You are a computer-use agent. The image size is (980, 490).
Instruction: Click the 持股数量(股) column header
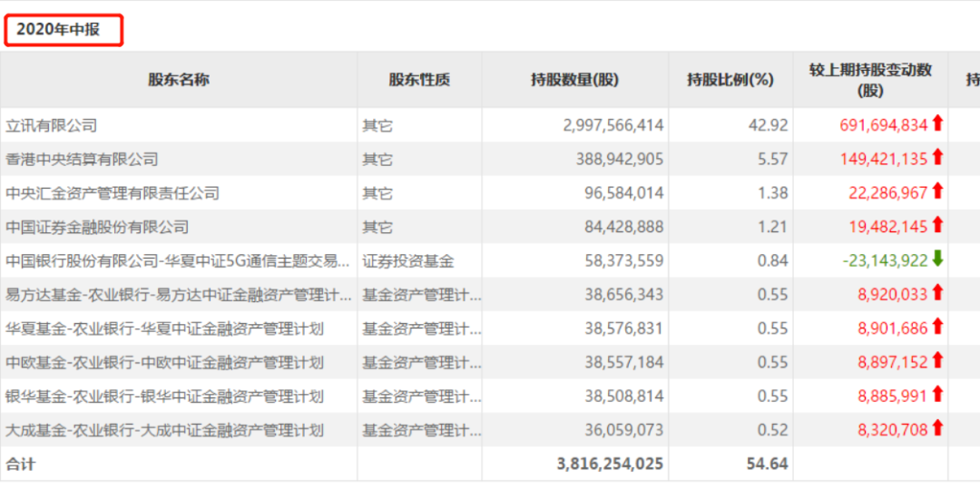(574, 79)
